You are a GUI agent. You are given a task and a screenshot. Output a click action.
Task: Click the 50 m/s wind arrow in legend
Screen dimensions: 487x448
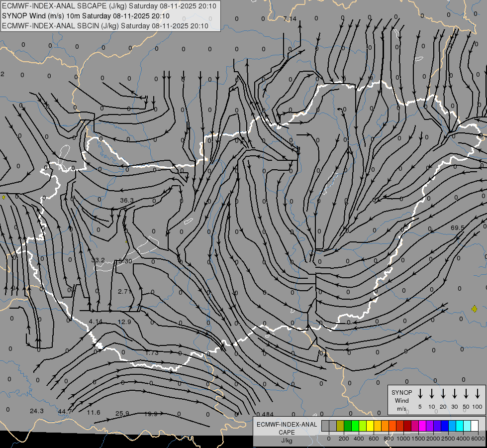(x=466, y=394)
